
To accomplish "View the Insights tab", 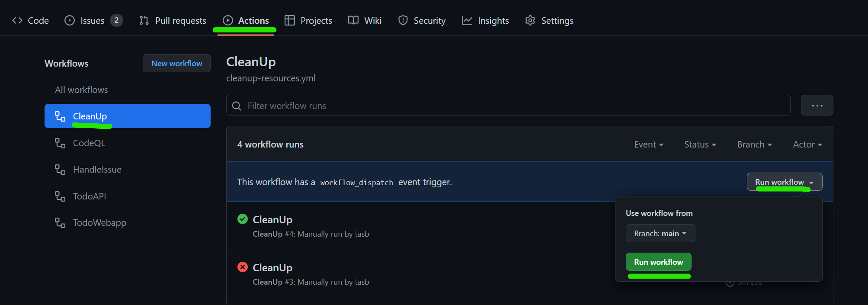I will [485, 20].
